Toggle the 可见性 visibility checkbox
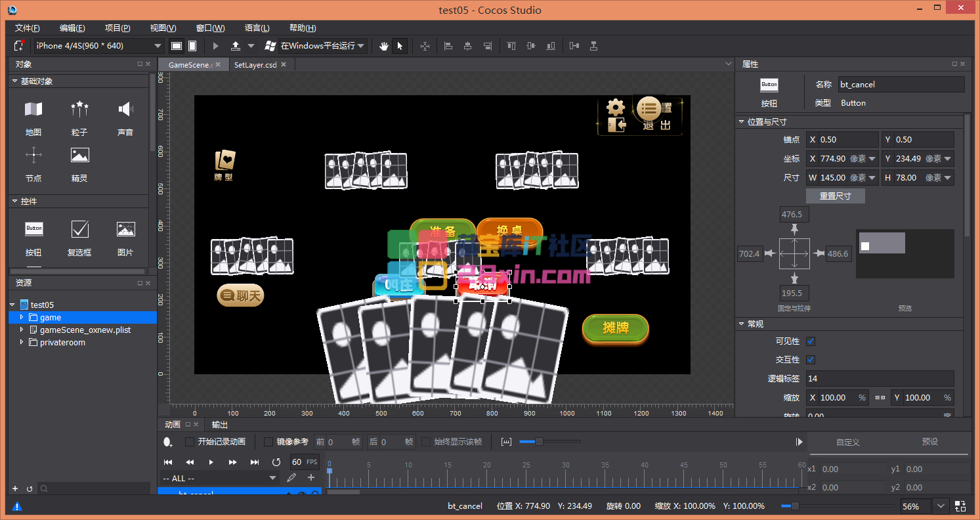The width and height of the screenshot is (980, 520). 811,341
